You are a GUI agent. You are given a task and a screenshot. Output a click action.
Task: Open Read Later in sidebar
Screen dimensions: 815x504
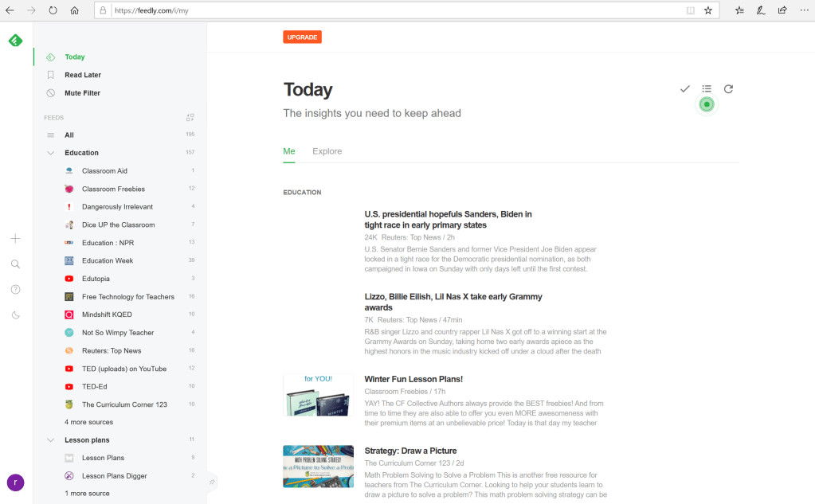(83, 75)
